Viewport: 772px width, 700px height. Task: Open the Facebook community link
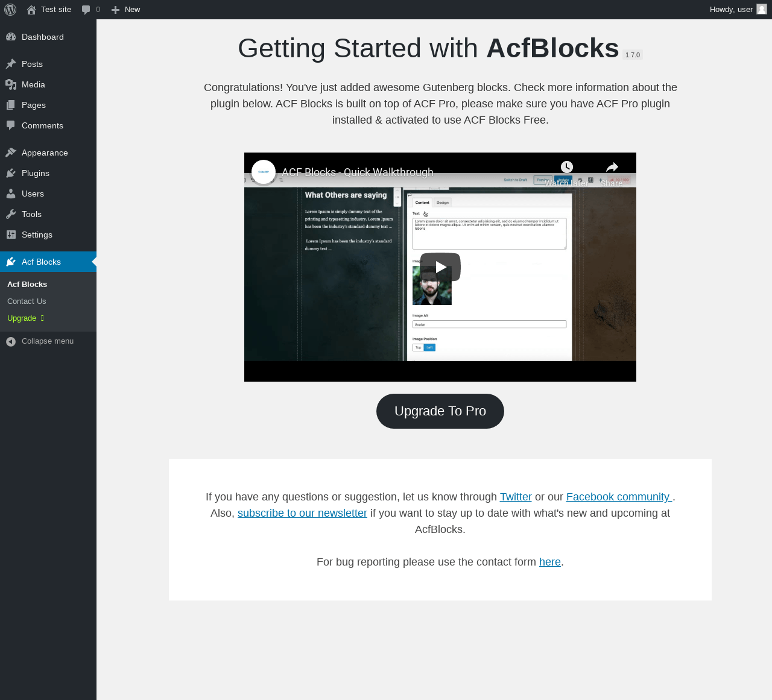coord(619,497)
